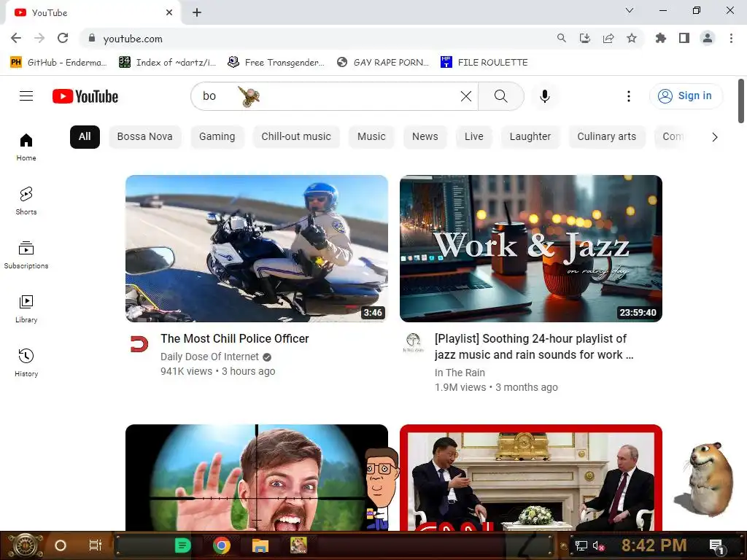Bookmark this page with star icon

coord(632,38)
